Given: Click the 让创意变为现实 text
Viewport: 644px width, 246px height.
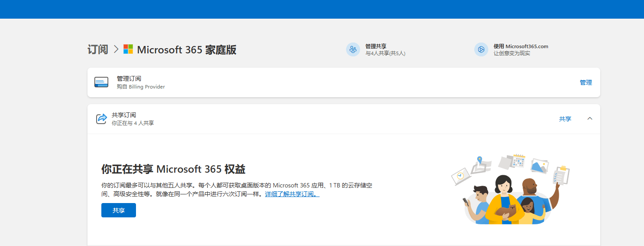Looking at the screenshot, I should [512, 53].
